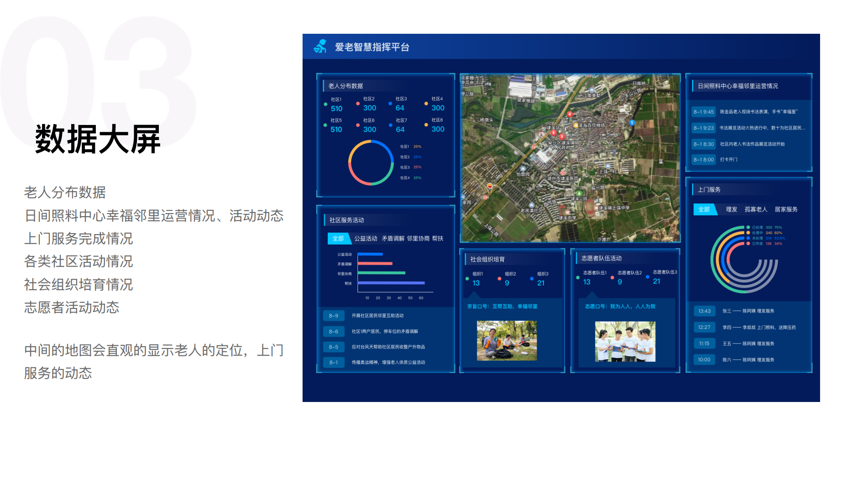Open the 居家服务 tab
The image size is (868, 480).
coord(786,209)
